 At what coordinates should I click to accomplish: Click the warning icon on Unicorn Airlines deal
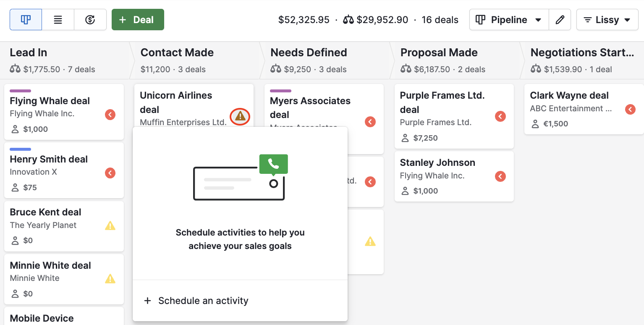[240, 117]
